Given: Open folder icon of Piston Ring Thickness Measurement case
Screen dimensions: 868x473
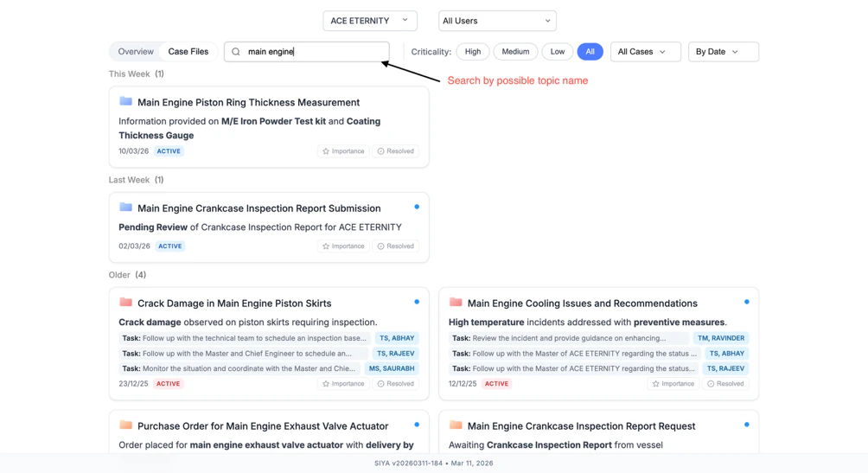Looking at the screenshot, I should [125, 101].
